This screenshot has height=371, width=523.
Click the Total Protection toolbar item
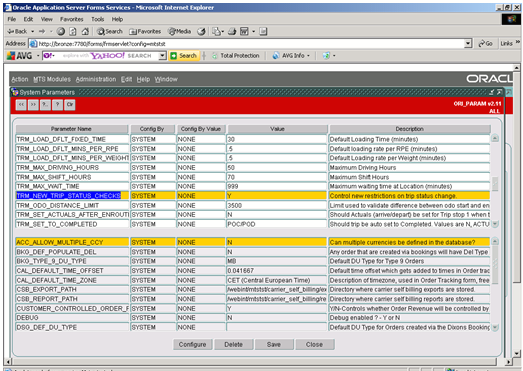(x=236, y=56)
